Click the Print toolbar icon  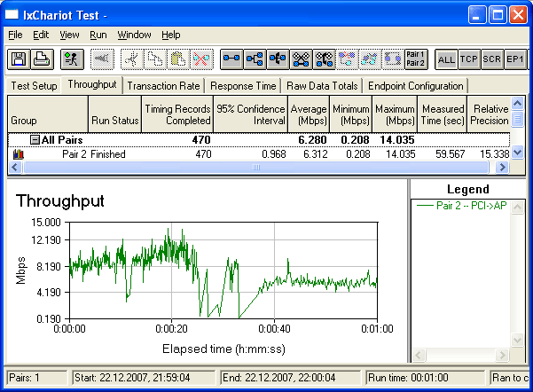43,59
